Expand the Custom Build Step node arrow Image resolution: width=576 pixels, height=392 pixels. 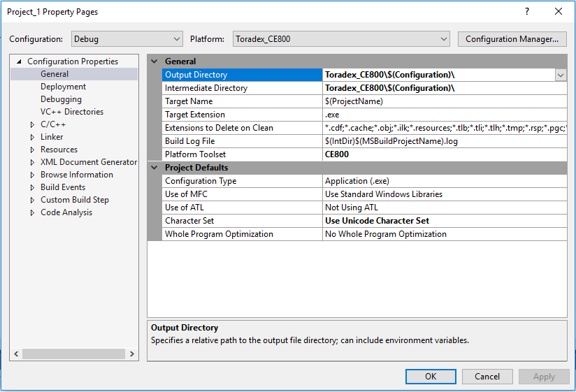(x=32, y=200)
